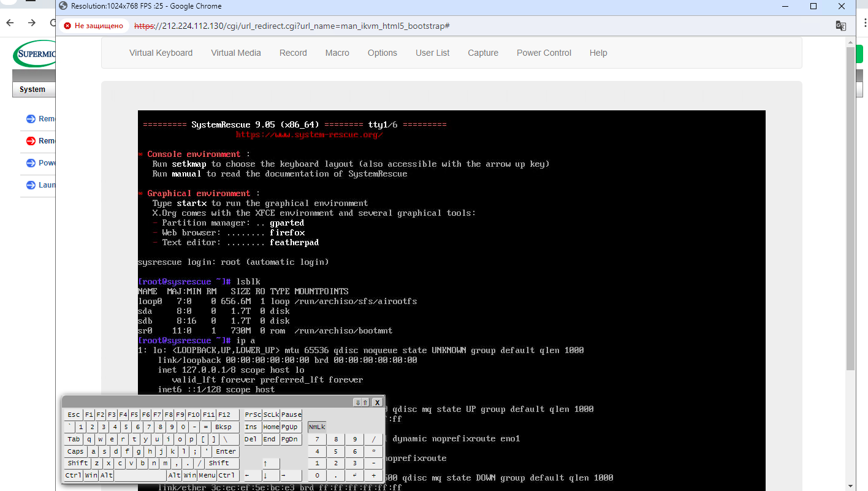This screenshot has height=491, width=868.
Task: Click the Не защищено security chip
Action: click(94, 26)
